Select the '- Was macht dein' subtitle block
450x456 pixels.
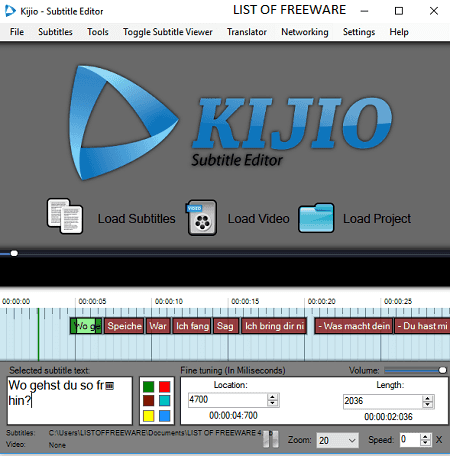(354, 326)
